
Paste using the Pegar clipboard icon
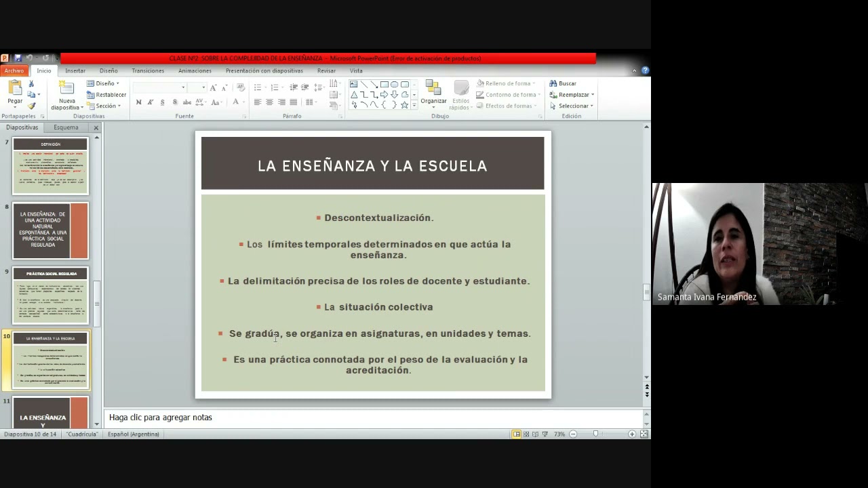point(15,88)
